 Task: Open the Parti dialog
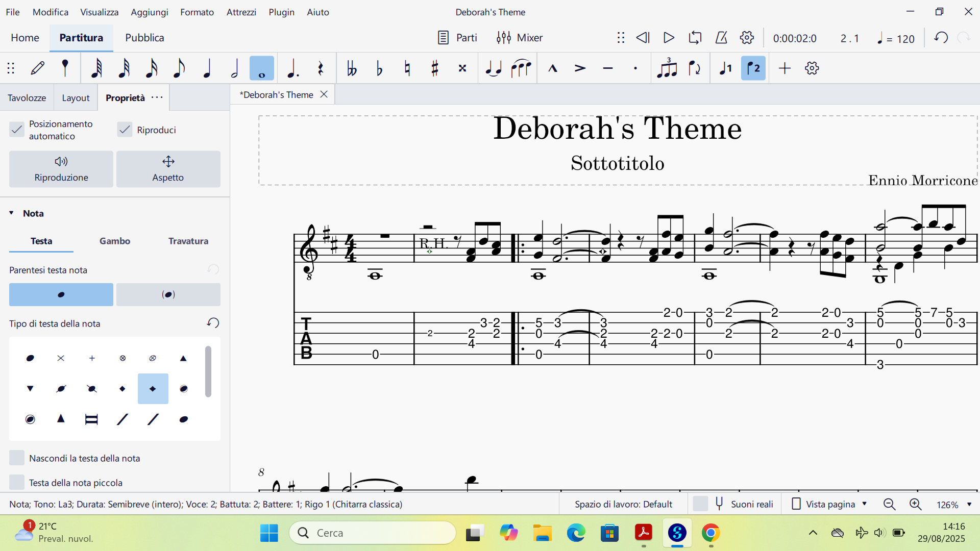[457, 38]
